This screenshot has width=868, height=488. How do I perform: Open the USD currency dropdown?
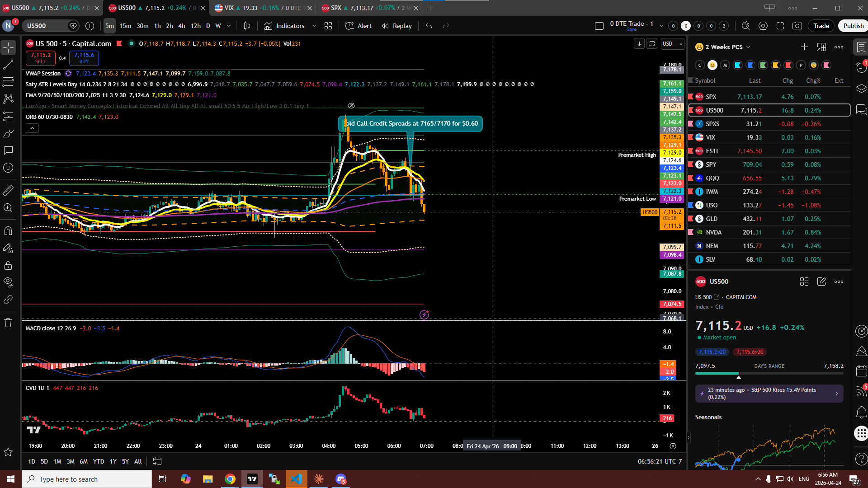[x=672, y=44]
